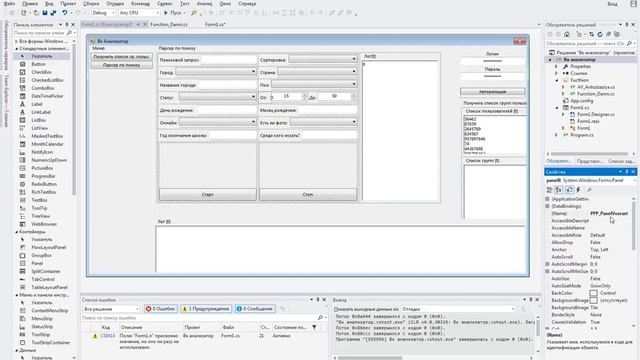Open the Сборка menu
The image size is (640, 360).
[91, 4]
